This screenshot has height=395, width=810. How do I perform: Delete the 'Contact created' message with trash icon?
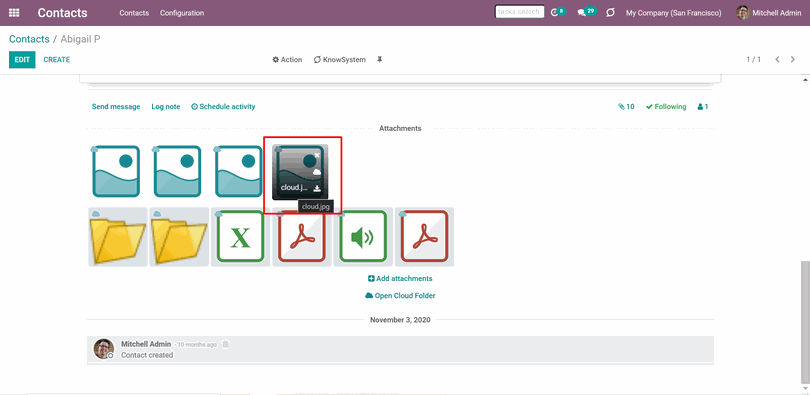[x=225, y=344]
